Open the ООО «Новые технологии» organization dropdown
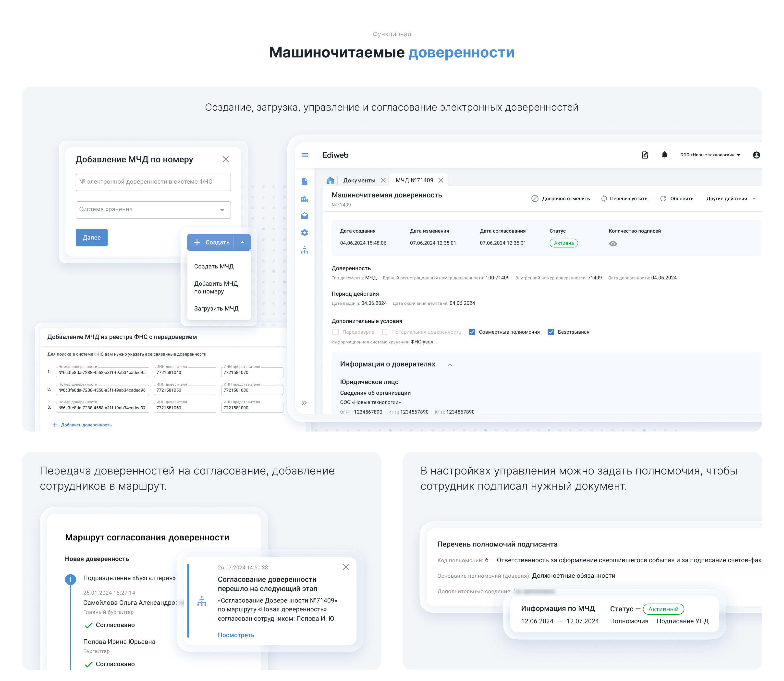Image resolution: width=784 pixels, height=681 pixels. point(710,155)
